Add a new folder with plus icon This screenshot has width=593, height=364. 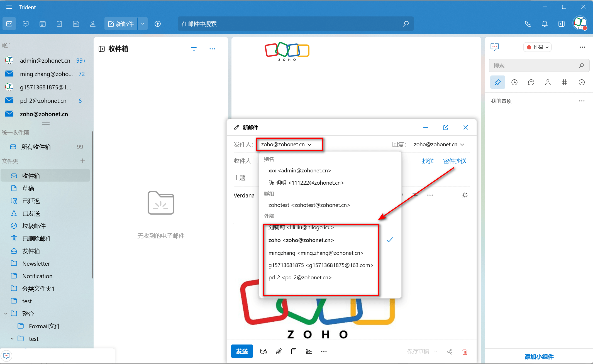tap(83, 161)
